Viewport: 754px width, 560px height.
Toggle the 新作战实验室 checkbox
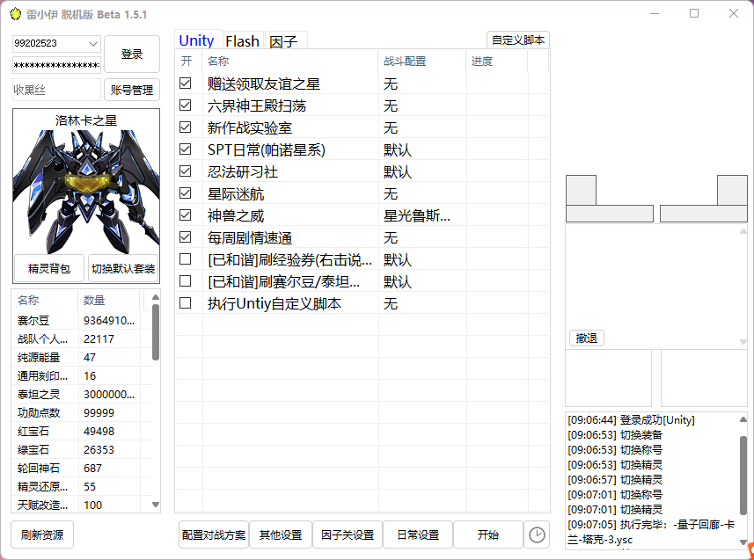coord(185,127)
